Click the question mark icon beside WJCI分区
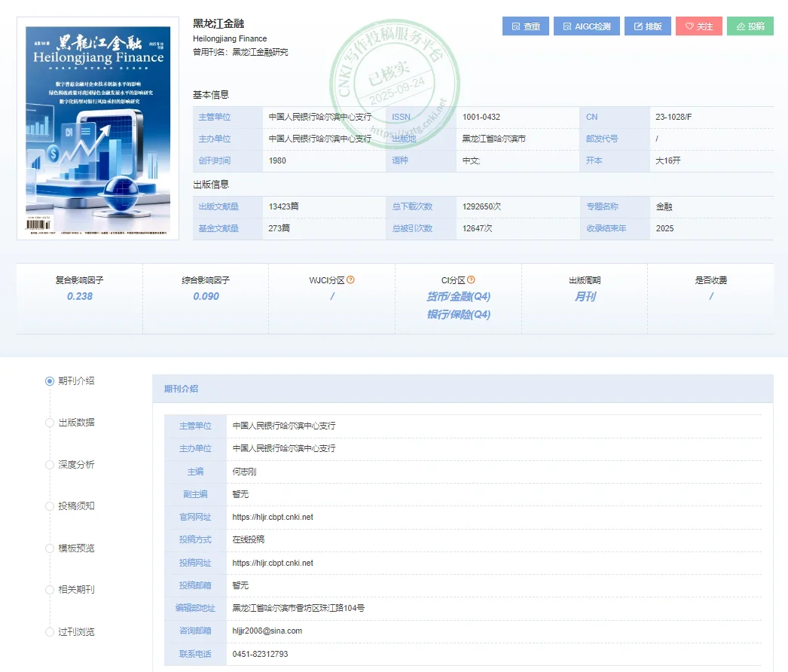The height and width of the screenshot is (672, 788). [x=351, y=279]
